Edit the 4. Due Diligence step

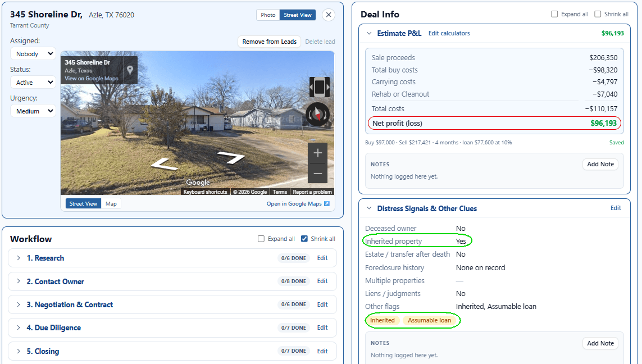(x=322, y=327)
